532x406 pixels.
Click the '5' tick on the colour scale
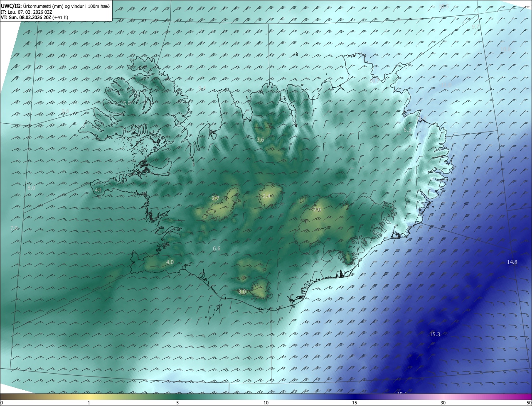click(177, 403)
